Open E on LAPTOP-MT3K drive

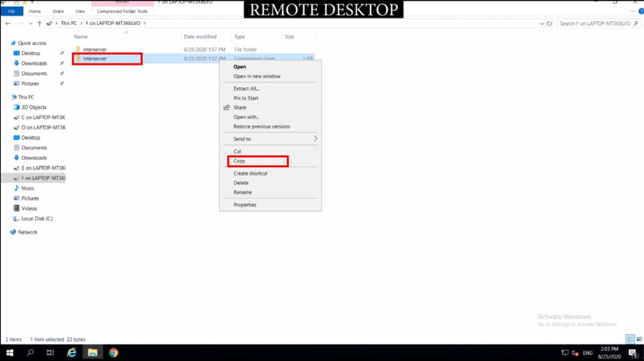(43, 168)
